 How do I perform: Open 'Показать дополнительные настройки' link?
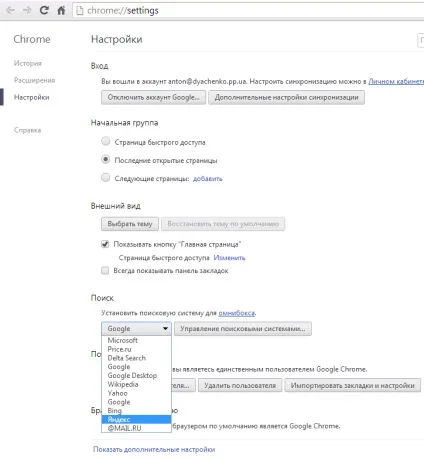(x=154, y=449)
